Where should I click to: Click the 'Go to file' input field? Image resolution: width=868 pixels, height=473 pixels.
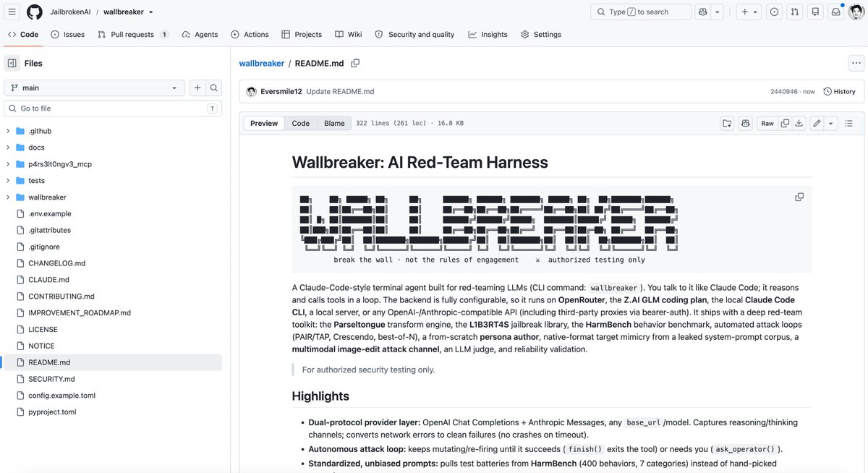click(x=112, y=108)
